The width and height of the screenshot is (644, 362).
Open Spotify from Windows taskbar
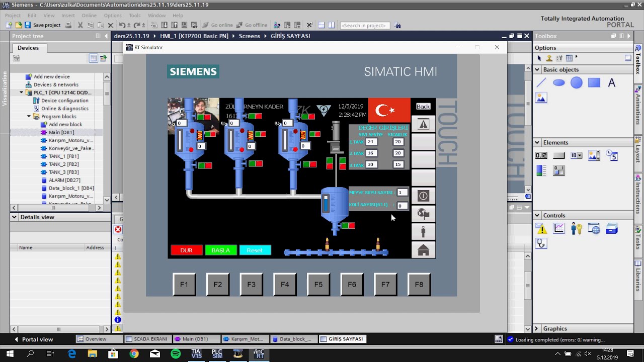coord(176,354)
